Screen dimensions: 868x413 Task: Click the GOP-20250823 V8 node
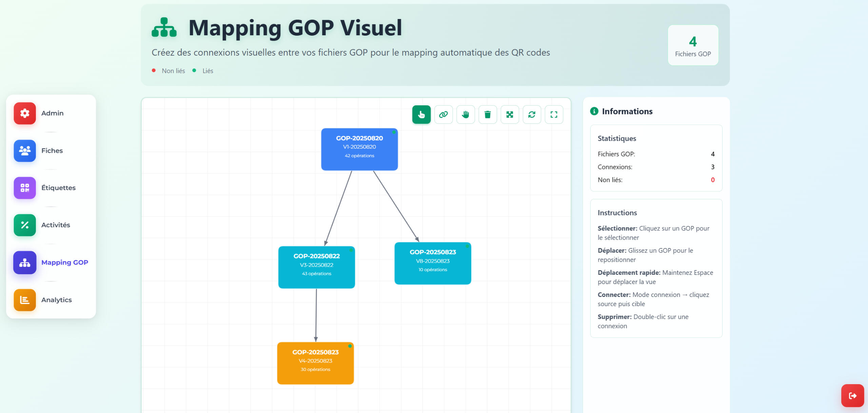pyautogui.click(x=432, y=263)
